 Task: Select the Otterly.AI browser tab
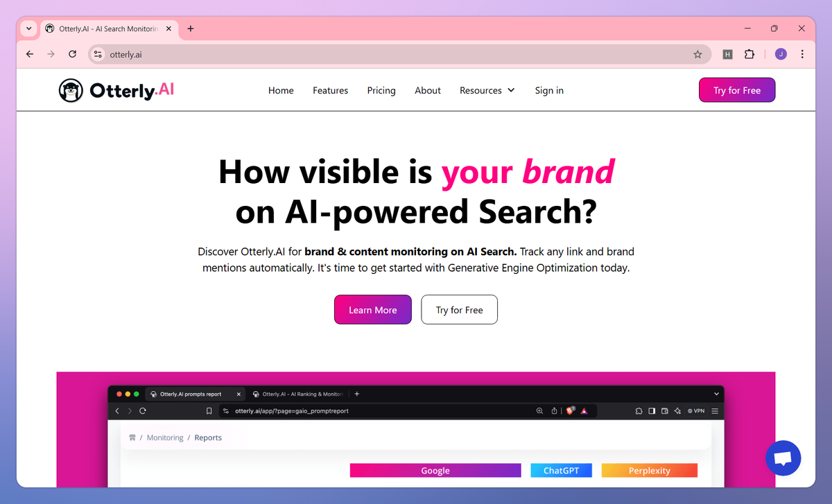pos(110,28)
